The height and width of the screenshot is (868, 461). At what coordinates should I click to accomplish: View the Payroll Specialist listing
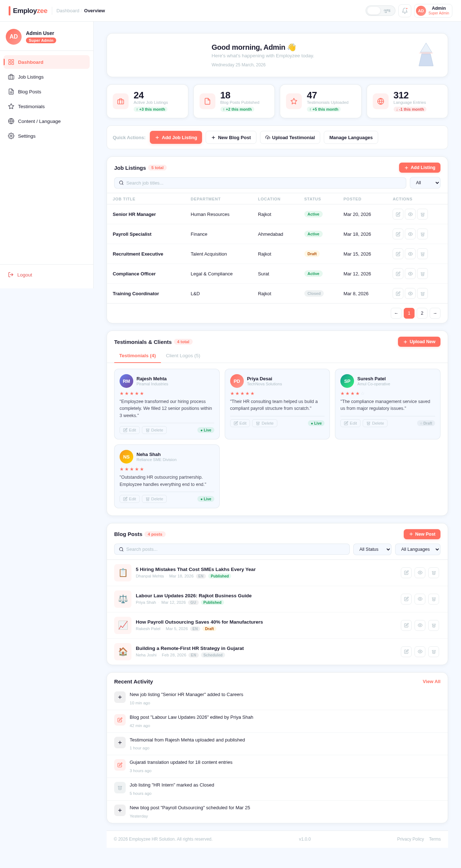tap(410, 234)
